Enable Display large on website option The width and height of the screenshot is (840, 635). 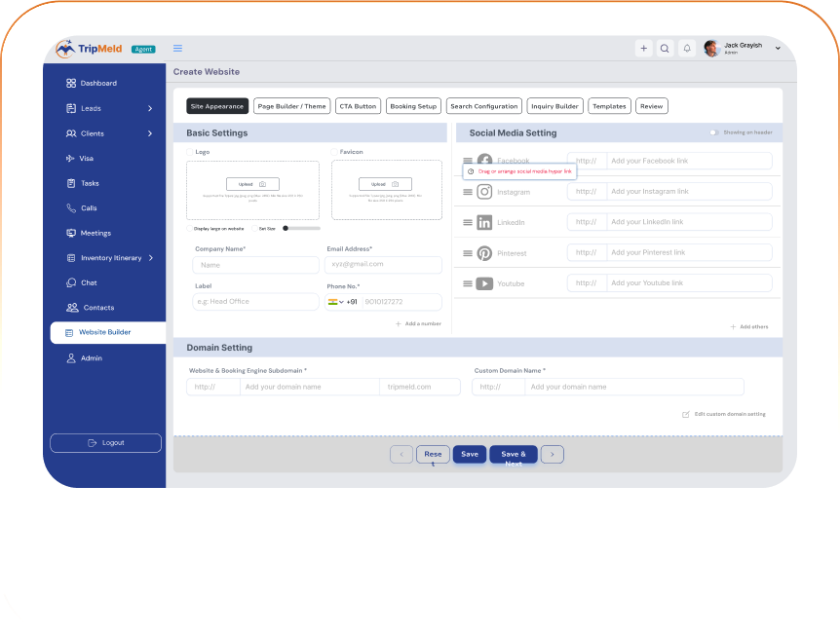pos(190,228)
